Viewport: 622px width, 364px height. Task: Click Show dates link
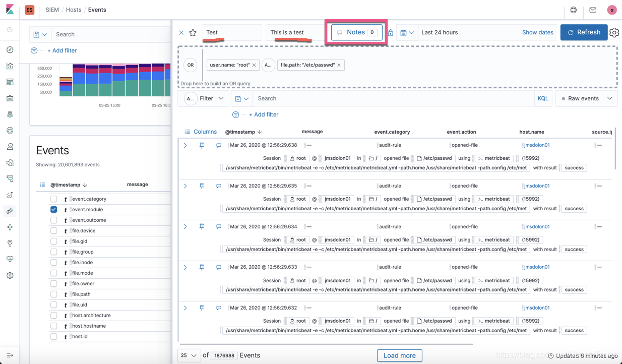pyautogui.click(x=537, y=33)
